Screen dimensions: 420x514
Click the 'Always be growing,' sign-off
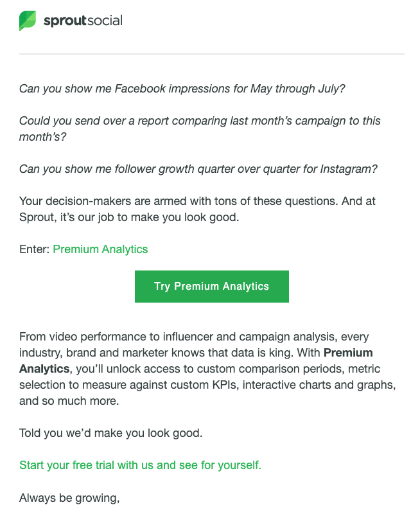(69, 497)
